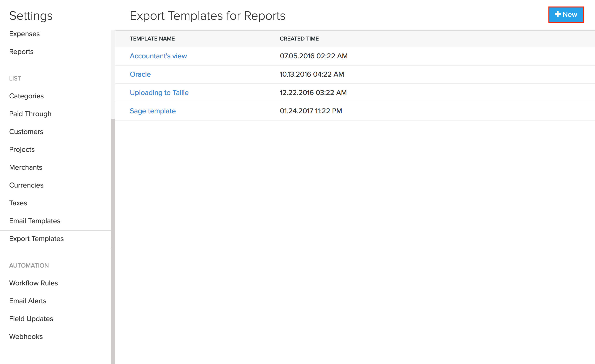
Task: Go to Webhooks settings
Action: [x=26, y=337]
